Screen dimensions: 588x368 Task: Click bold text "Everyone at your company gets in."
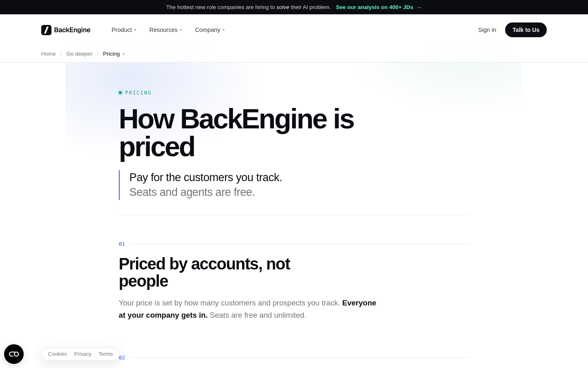[247, 309]
